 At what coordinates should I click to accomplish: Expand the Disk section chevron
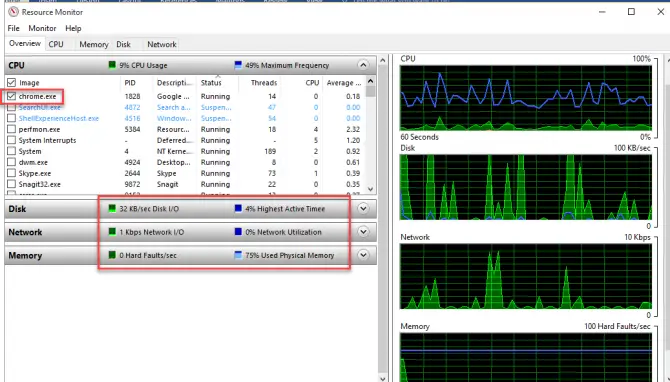(x=363, y=209)
